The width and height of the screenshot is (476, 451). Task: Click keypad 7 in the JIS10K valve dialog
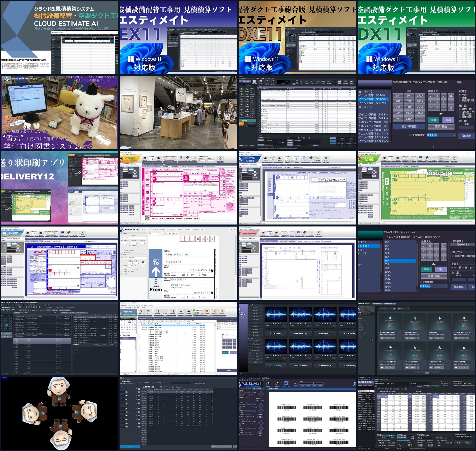pyautogui.click(x=424, y=246)
